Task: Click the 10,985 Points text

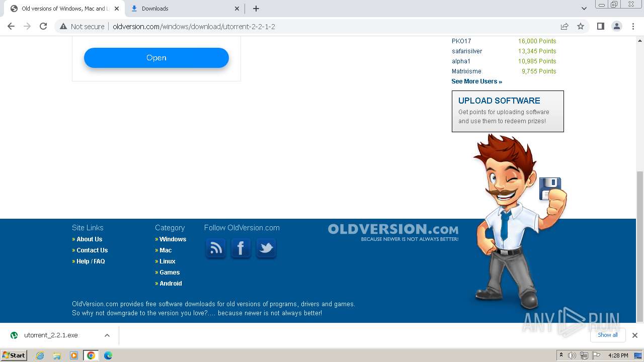Action: coord(537,61)
